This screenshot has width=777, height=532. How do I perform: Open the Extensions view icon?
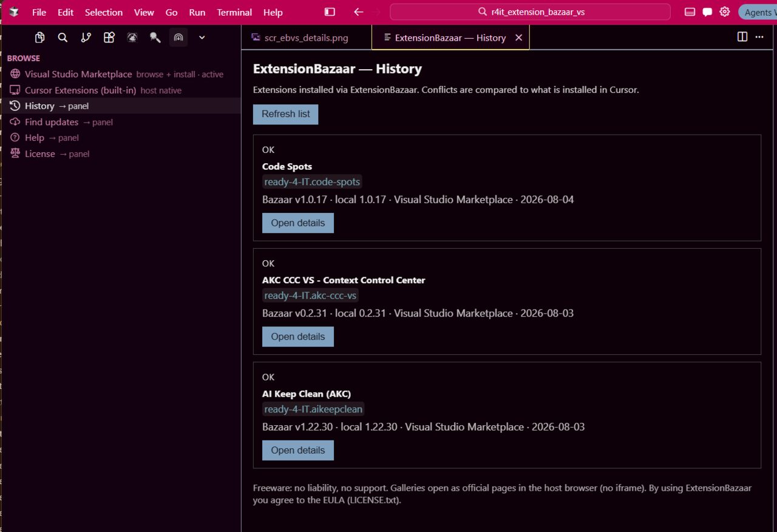click(x=109, y=38)
